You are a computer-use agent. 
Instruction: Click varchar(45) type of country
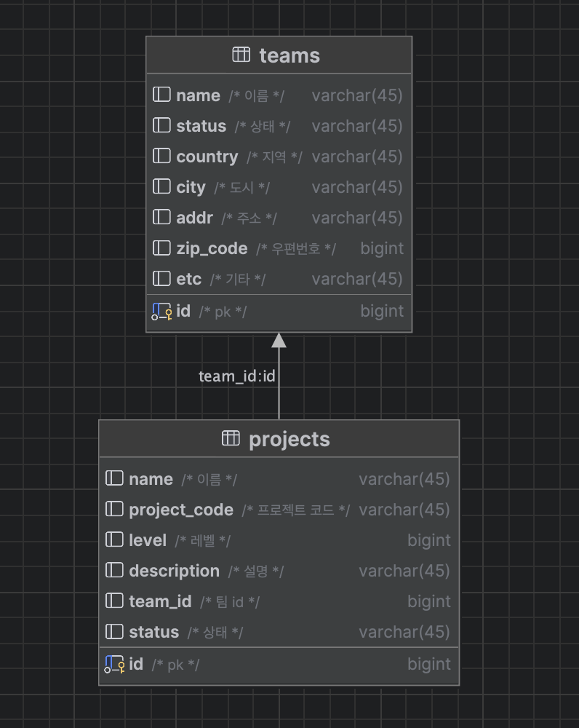click(357, 157)
